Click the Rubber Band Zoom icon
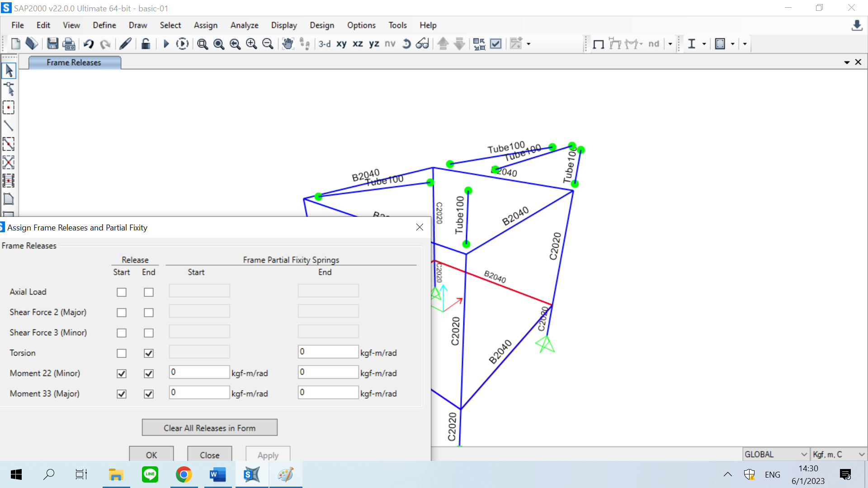This screenshot has width=868, height=488. click(202, 44)
